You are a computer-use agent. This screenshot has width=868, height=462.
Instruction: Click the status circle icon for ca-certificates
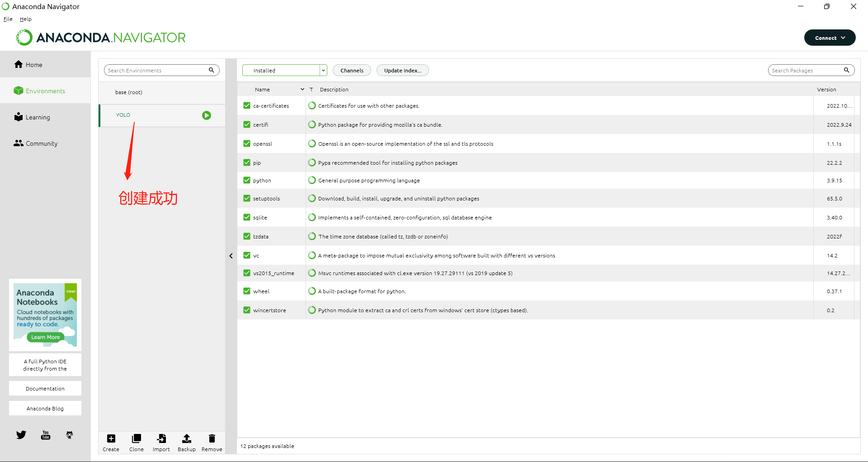tap(312, 105)
